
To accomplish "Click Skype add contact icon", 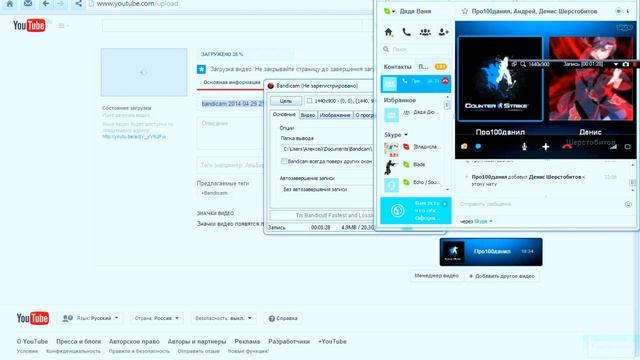I will (443, 32).
